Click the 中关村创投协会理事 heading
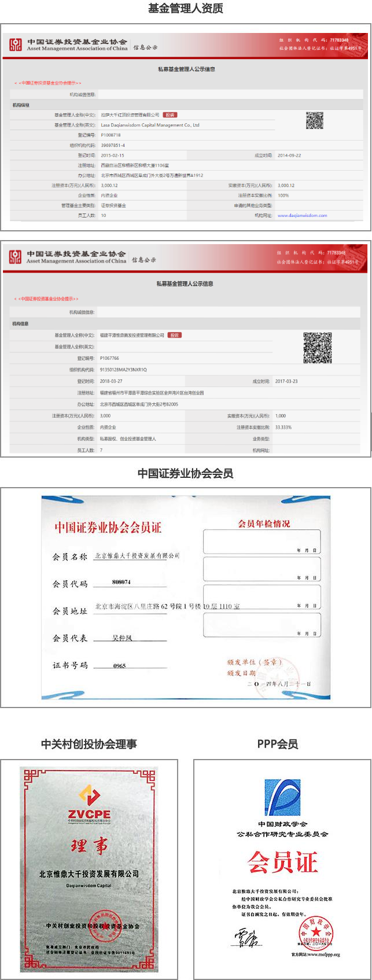 89,744
